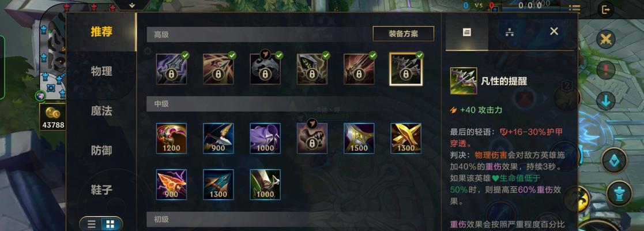Tap the 43788 gold shop counter
This screenshot has width=644, height=231.
tap(53, 118)
